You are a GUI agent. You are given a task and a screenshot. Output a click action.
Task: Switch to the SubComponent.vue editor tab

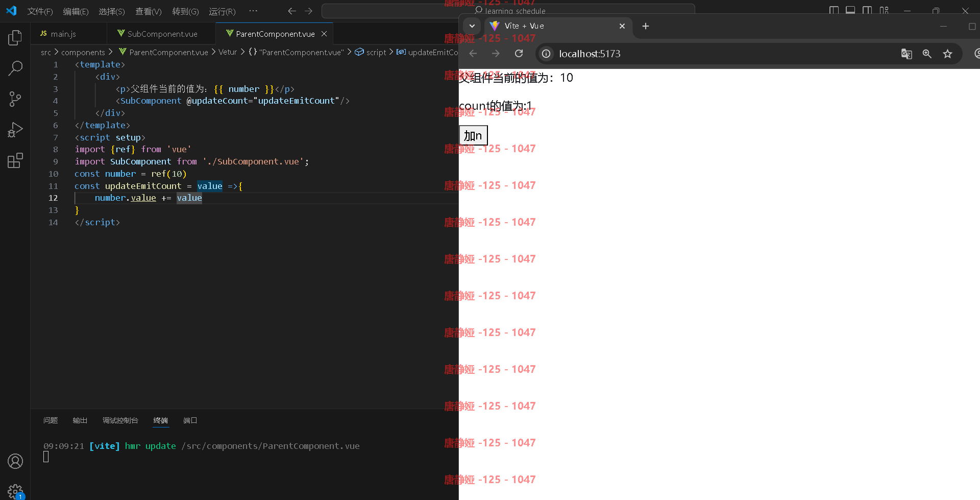point(161,34)
